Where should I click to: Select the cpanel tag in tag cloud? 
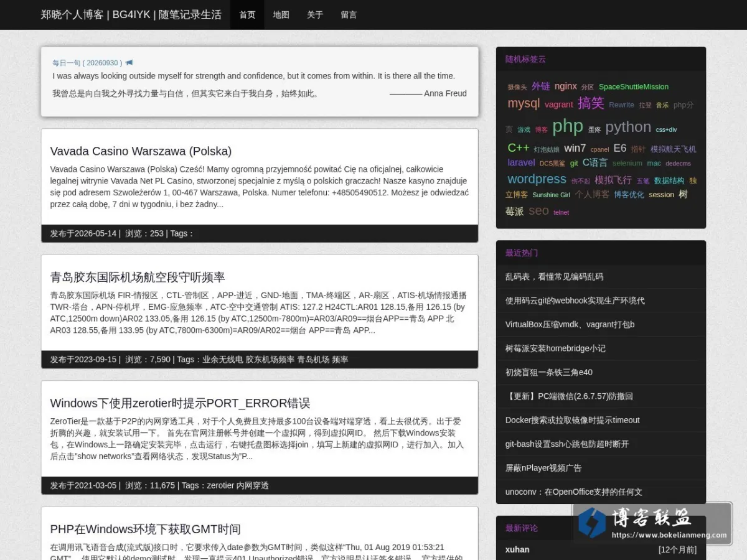click(x=599, y=150)
